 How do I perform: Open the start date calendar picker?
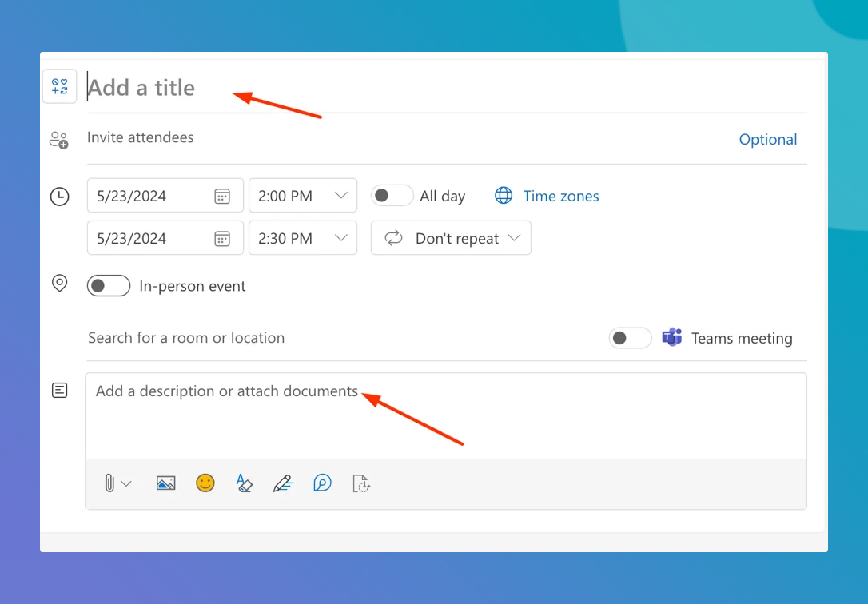222,196
